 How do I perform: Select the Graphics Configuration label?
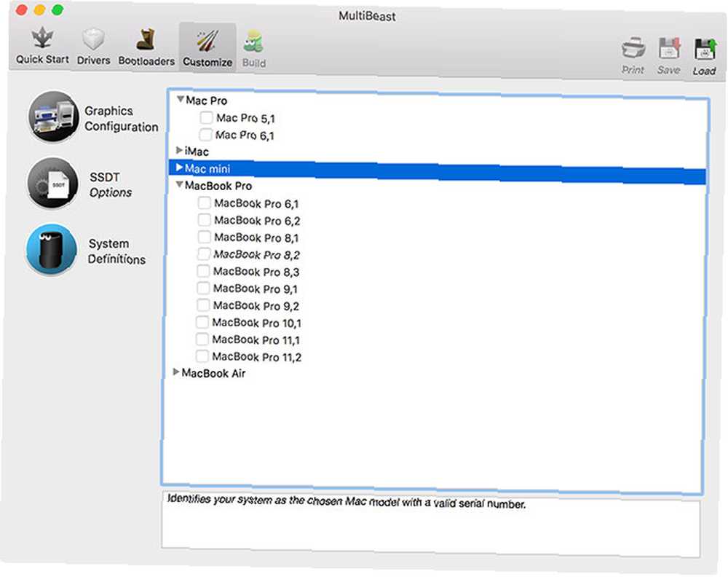pyautogui.click(x=121, y=119)
